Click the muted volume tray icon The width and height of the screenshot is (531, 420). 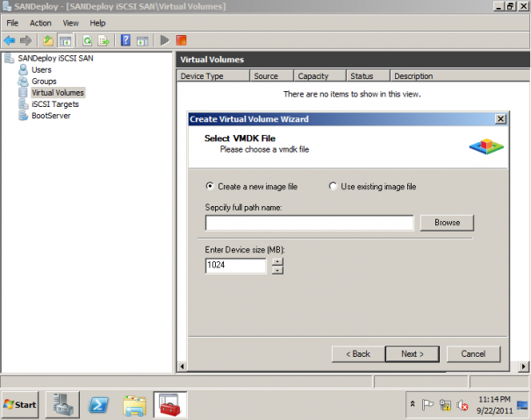[463, 405]
